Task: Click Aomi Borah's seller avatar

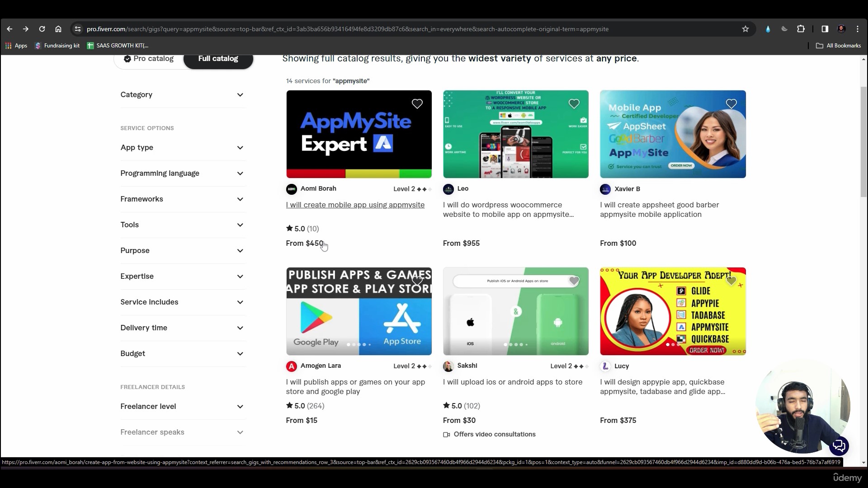Action: (x=292, y=189)
